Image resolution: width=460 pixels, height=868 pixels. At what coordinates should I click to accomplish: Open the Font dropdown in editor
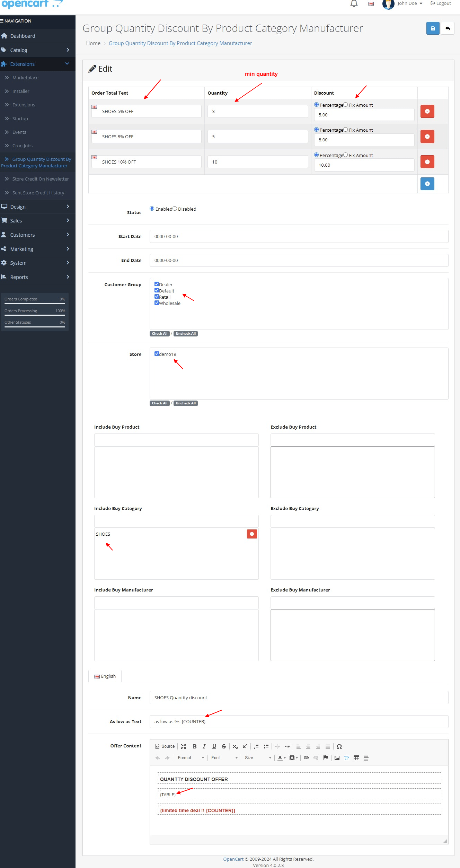pyautogui.click(x=224, y=758)
